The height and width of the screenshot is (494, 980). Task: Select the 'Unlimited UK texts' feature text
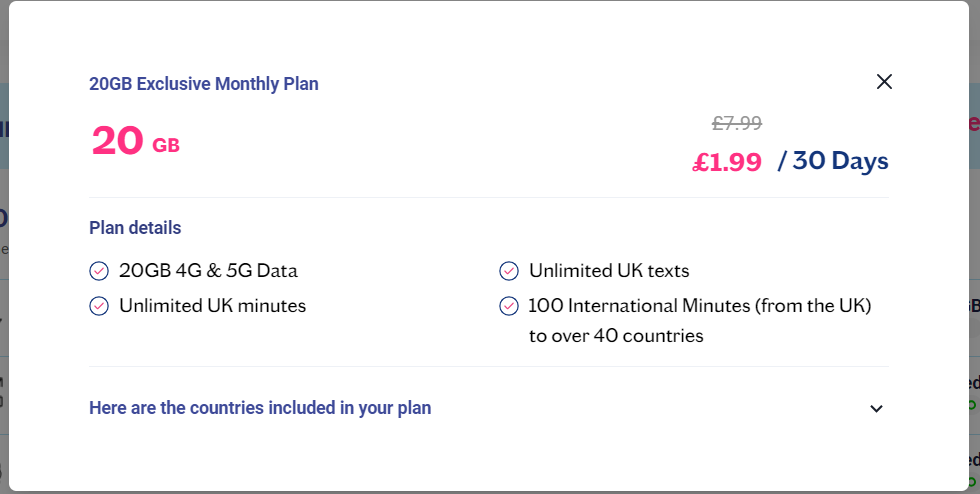(609, 271)
